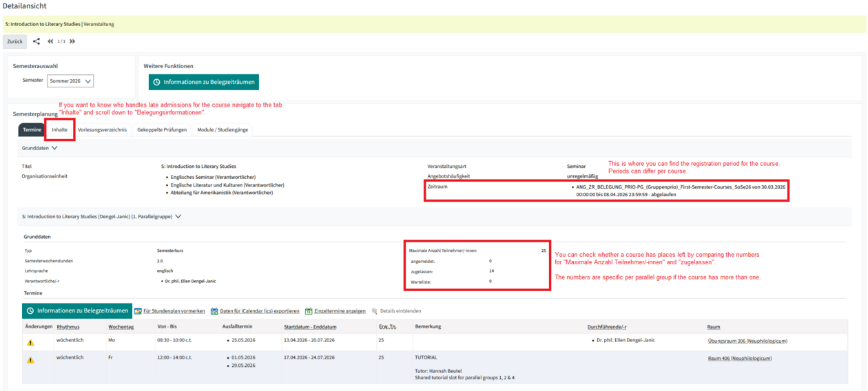Click the iCalendar export icon
868x391 pixels.
(x=214, y=311)
